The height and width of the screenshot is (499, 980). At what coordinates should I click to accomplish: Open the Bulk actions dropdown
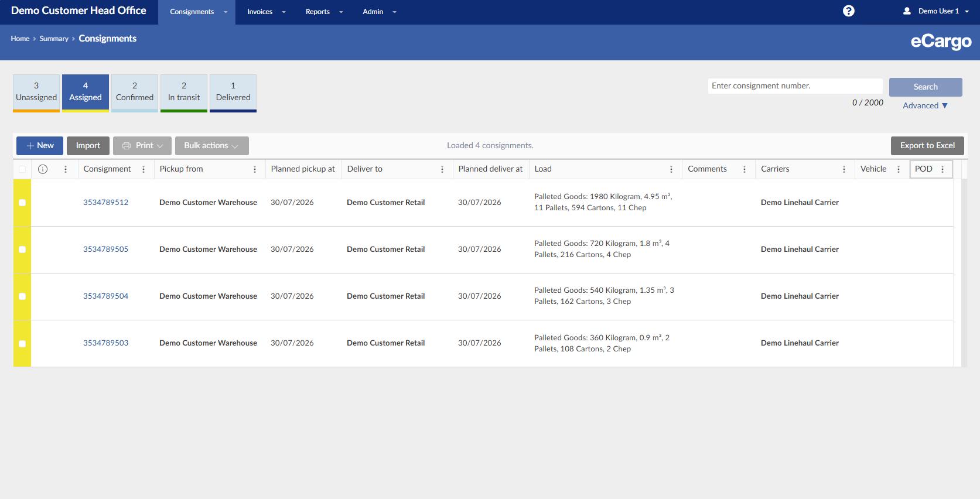click(212, 146)
